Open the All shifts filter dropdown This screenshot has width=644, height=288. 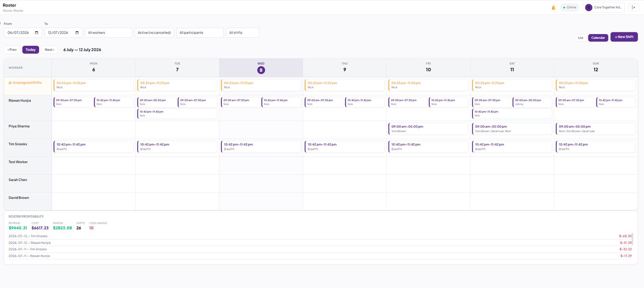pyautogui.click(x=242, y=33)
